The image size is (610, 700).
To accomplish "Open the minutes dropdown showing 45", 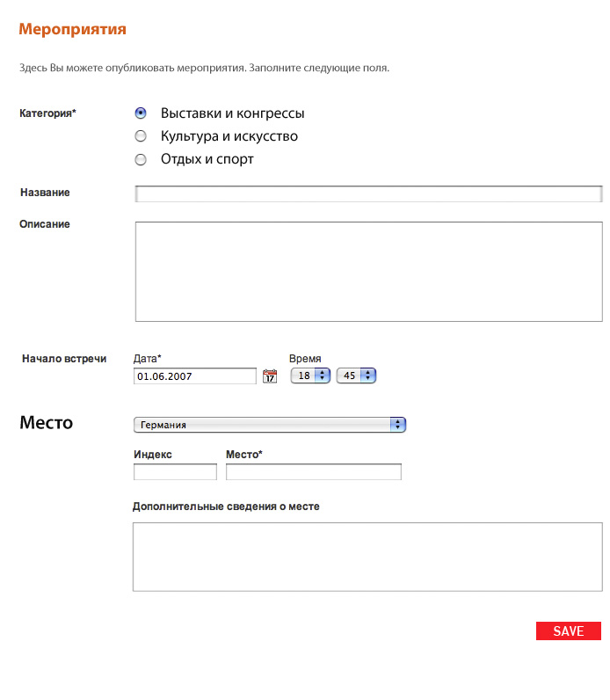I will pyautogui.click(x=356, y=376).
